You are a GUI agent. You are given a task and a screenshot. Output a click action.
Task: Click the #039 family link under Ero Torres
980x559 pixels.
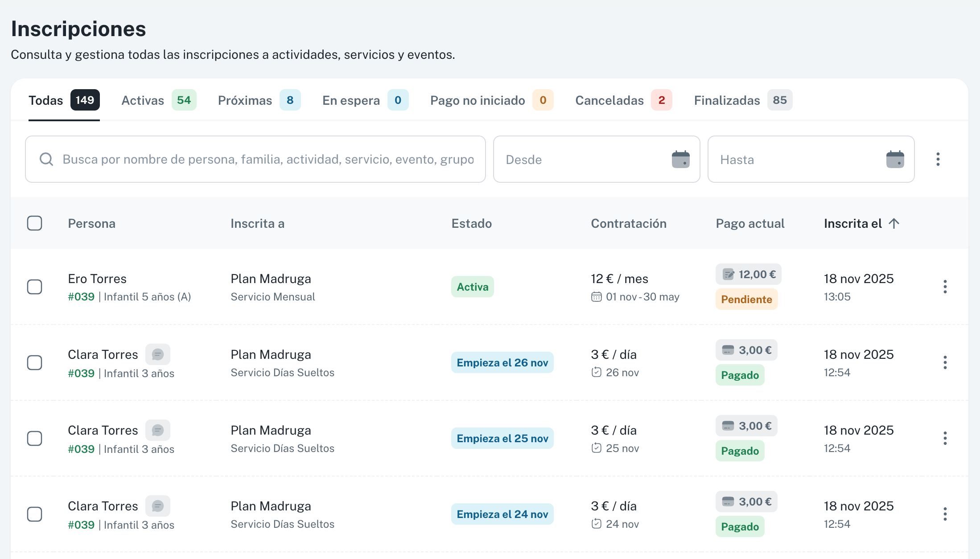[81, 297]
